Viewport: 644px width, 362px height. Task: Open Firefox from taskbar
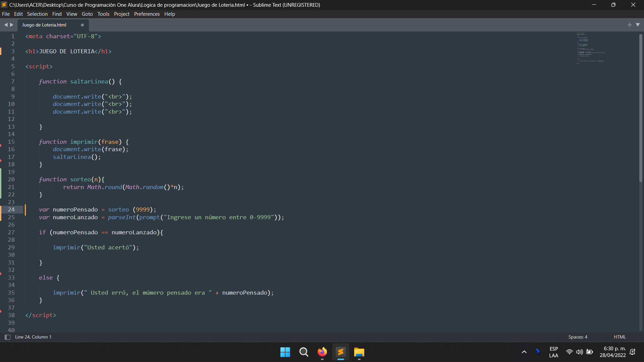[322, 352]
